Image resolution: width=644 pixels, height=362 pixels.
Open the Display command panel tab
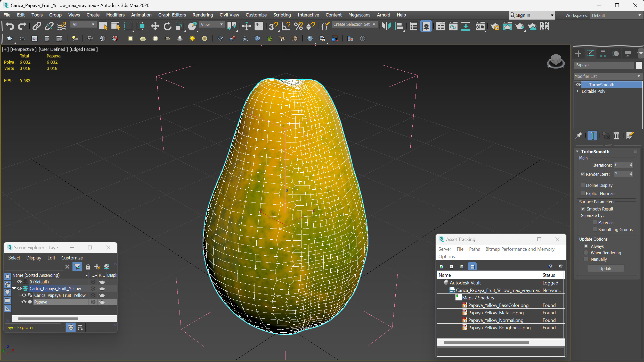[x=627, y=53]
